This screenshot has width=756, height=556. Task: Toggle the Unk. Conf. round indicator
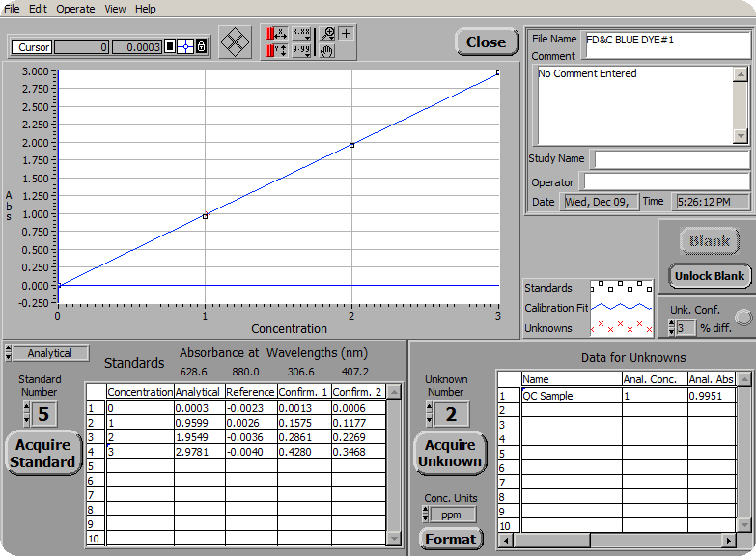[742, 317]
